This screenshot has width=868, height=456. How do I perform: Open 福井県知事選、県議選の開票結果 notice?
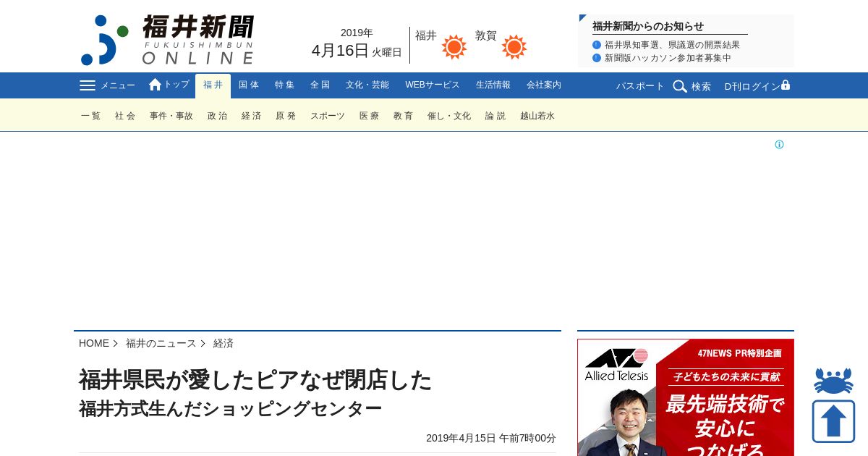coord(672,45)
